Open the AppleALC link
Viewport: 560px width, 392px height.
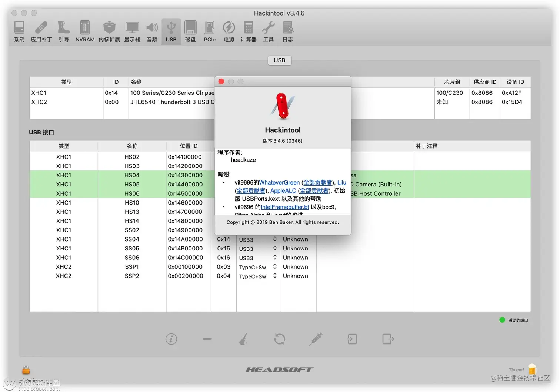point(283,190)
